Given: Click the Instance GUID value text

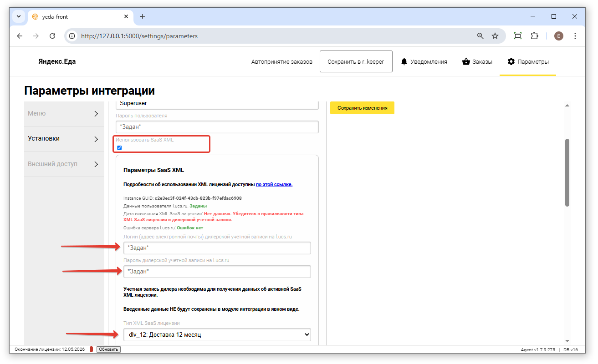Looking at the screenshot, I should pos(198,198).
